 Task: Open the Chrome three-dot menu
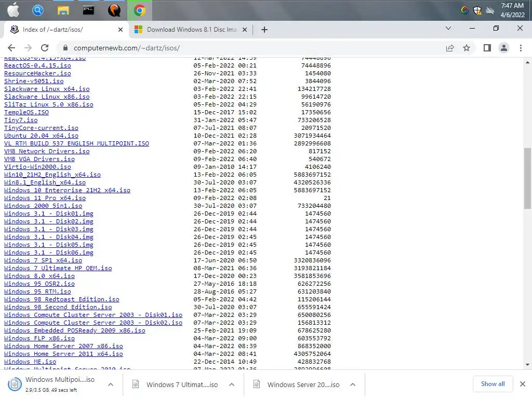point(521,48)
